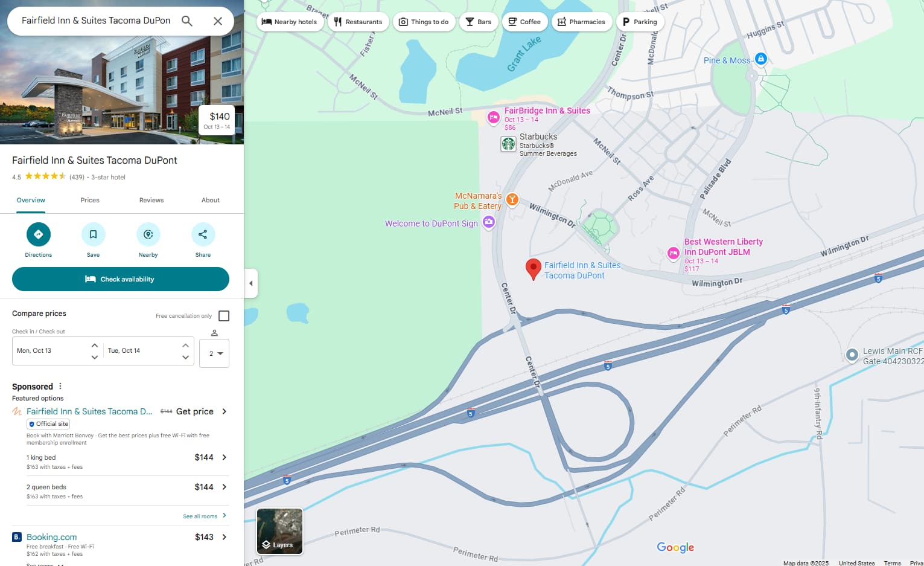Open the About tab
924x566 pixels.
pos(211,200)
